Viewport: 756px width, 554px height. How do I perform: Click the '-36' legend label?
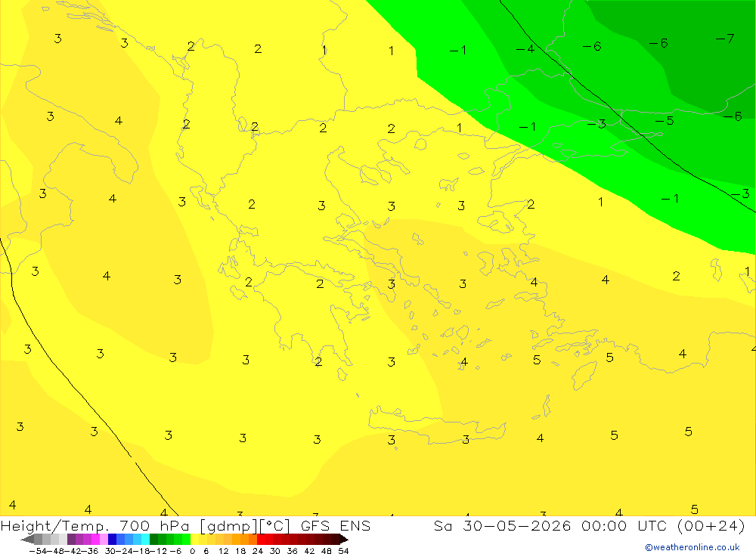click(x=90, y=551)
